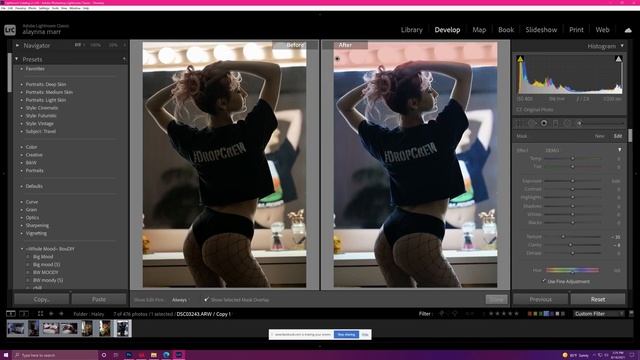
Task: Click the Done button
Action: pos(496,300)
